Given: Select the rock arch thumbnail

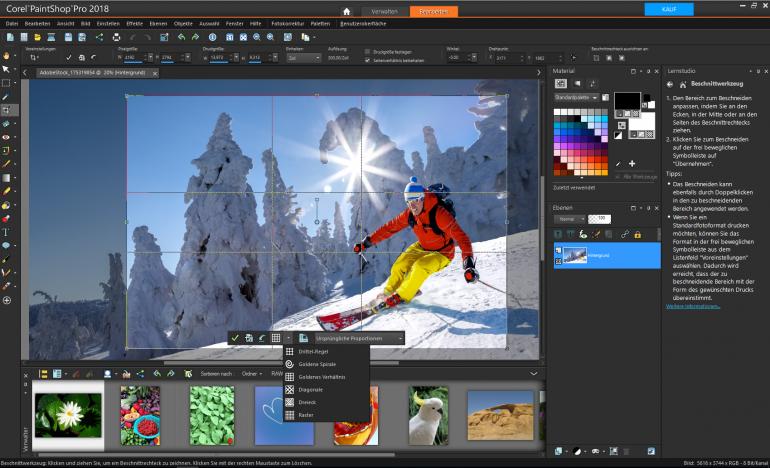Looking at the screenshot, I should [x=500, y=415].
